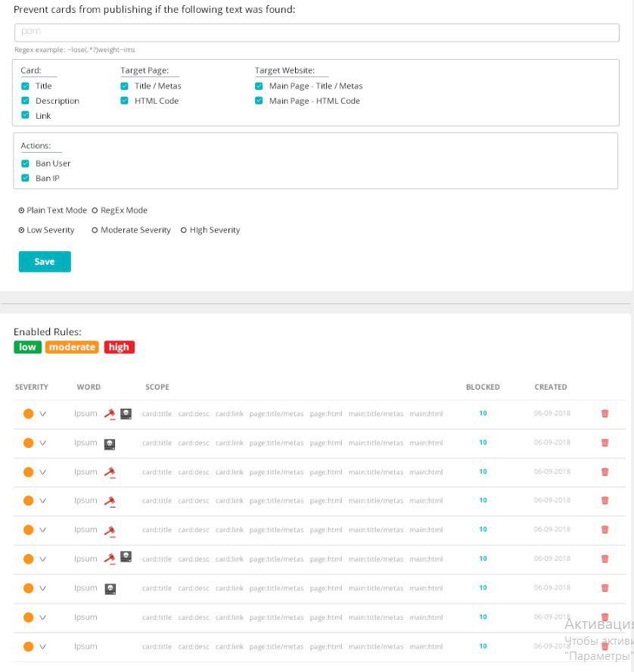Click the Ipsum word in the eighth rule row
634x672 pixels.
[x=85, y=618]
